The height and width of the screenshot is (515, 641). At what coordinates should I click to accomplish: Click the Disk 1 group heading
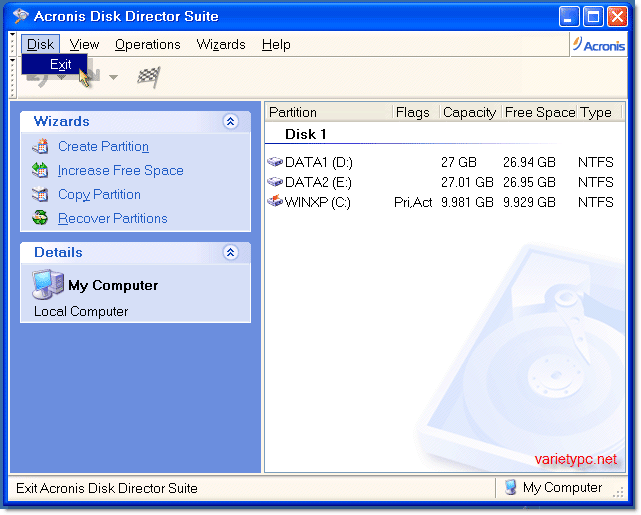pyautogui.click(x=305, y=134)
